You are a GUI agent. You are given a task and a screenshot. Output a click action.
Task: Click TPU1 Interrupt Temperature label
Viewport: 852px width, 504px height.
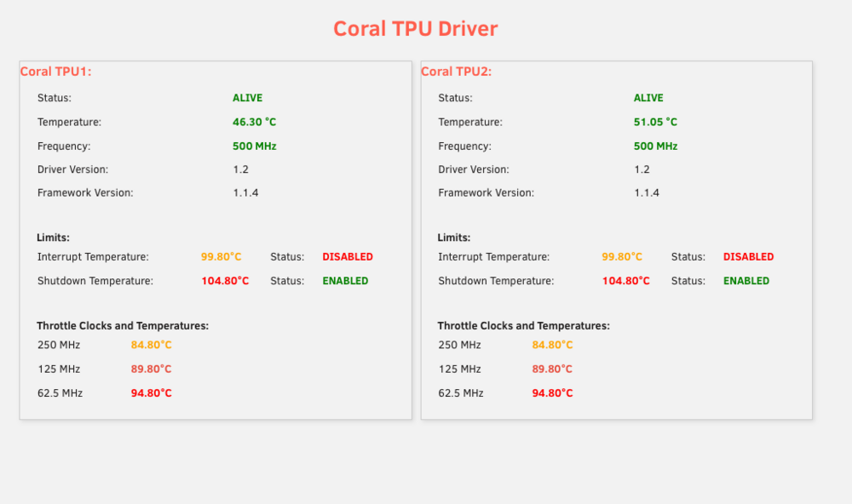pyautogui.click(x=93, y=257)
